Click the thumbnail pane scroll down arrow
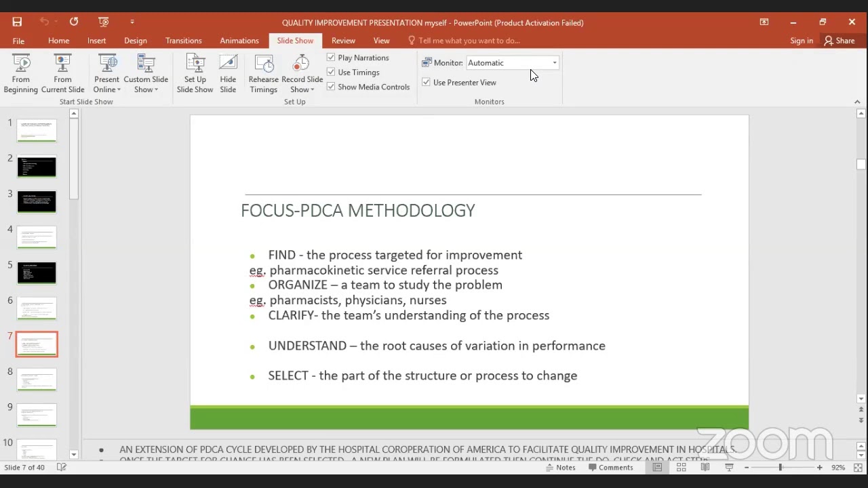The width and height of the screenshot is (868, 488). (x=73, y=455)
